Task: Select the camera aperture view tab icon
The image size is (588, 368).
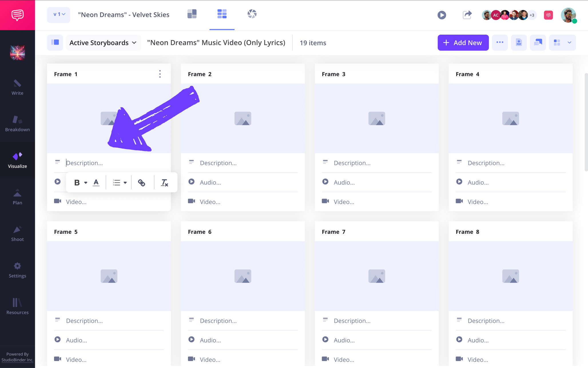Action: pos(251,14)
